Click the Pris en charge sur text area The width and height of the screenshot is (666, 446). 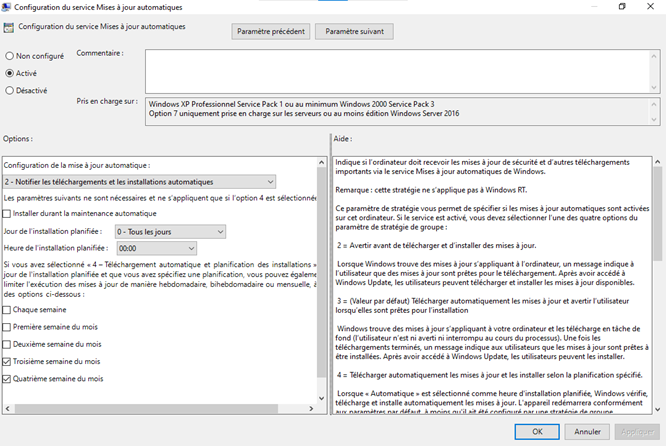click(x=397, y=112)
